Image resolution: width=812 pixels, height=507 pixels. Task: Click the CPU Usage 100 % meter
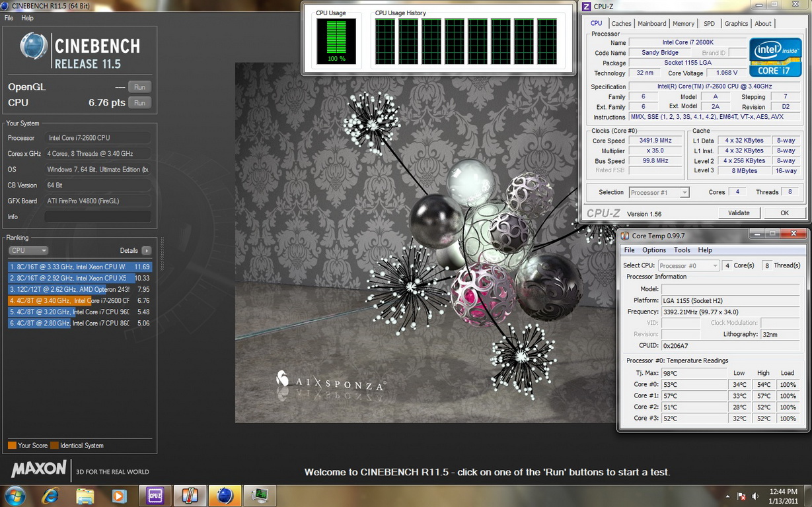336,41
